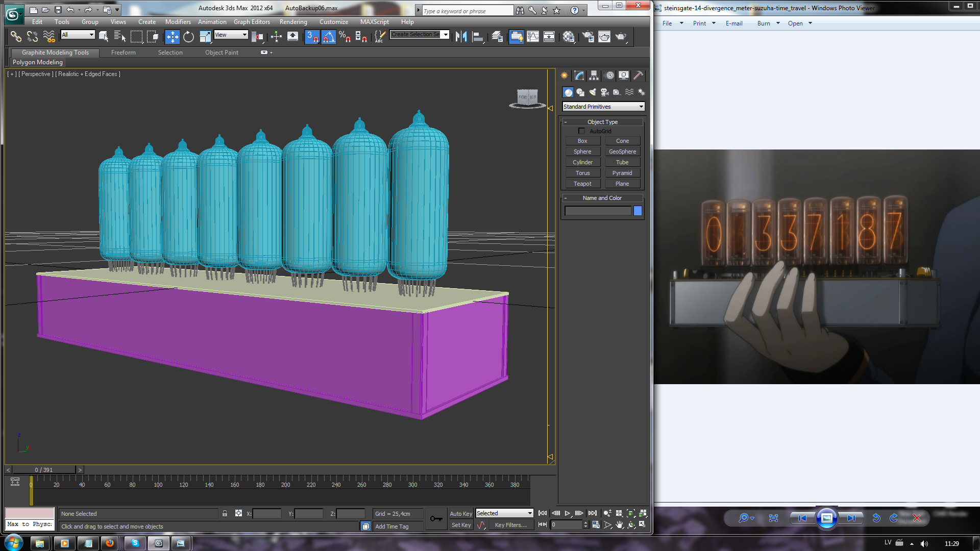Viewport: 980px width, 551px height.
Task: Open the Modifiers menu
Action: tap(178, 22)
